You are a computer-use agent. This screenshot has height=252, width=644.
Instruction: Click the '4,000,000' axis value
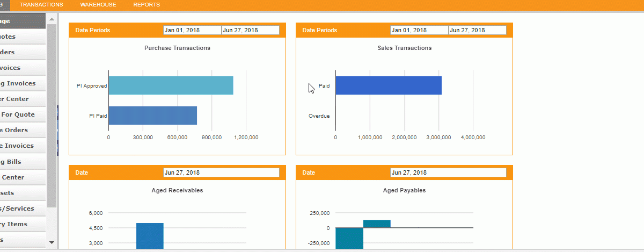[x=473, y=138]
